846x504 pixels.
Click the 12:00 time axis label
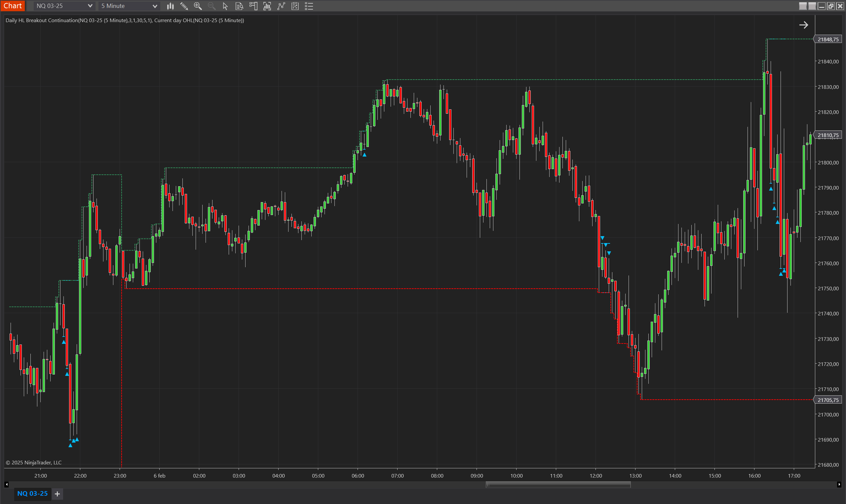coord(596,476)
